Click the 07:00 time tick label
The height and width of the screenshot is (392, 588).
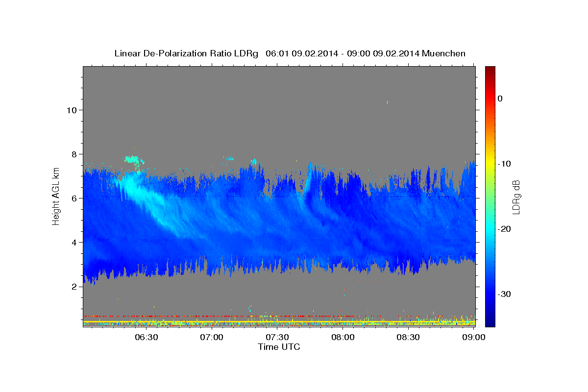pyautogui.click(x=212, y=338)
